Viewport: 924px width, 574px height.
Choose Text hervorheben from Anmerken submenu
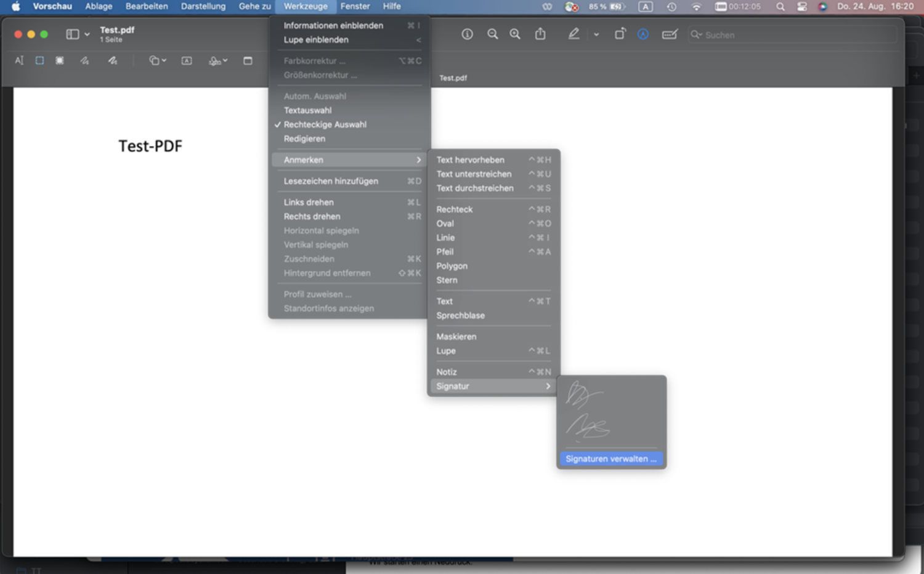470,160
